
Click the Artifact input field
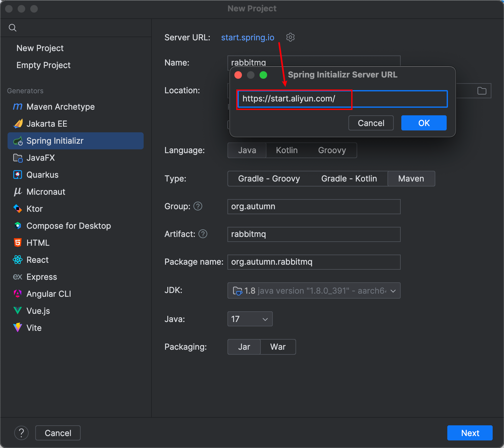click(314, 234)
